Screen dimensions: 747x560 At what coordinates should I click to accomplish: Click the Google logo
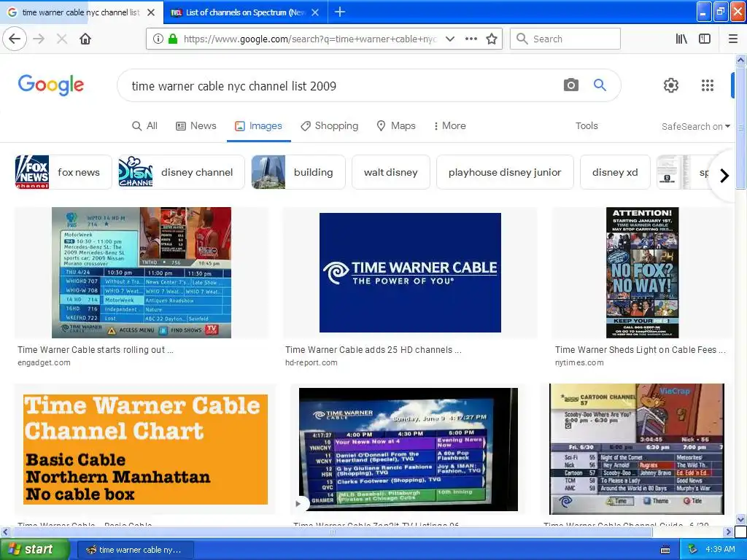51,85
